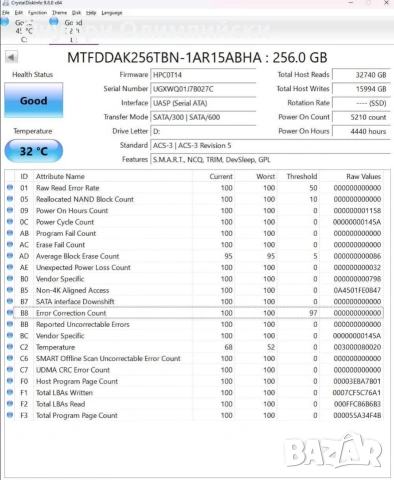The width and height of the screenshot is (394, 480).
Task: Click status icon for Host Program Page Count
Action: coord(10,381)
